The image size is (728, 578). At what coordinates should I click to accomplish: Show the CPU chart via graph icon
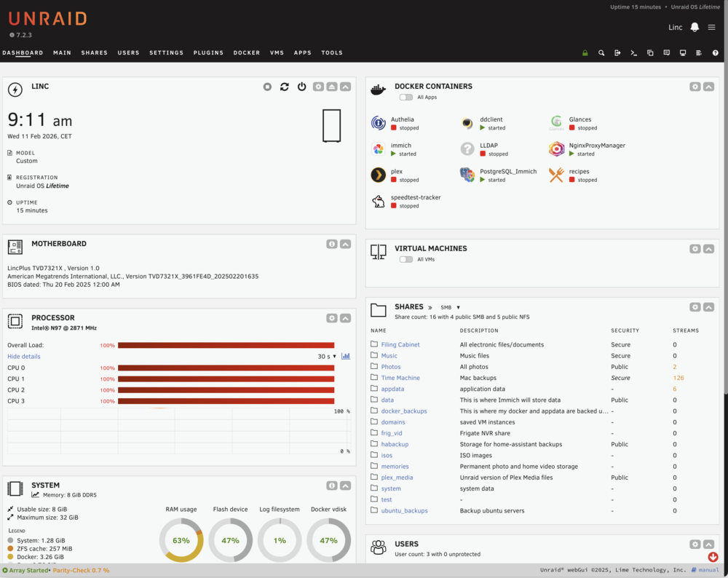point(345,356)
